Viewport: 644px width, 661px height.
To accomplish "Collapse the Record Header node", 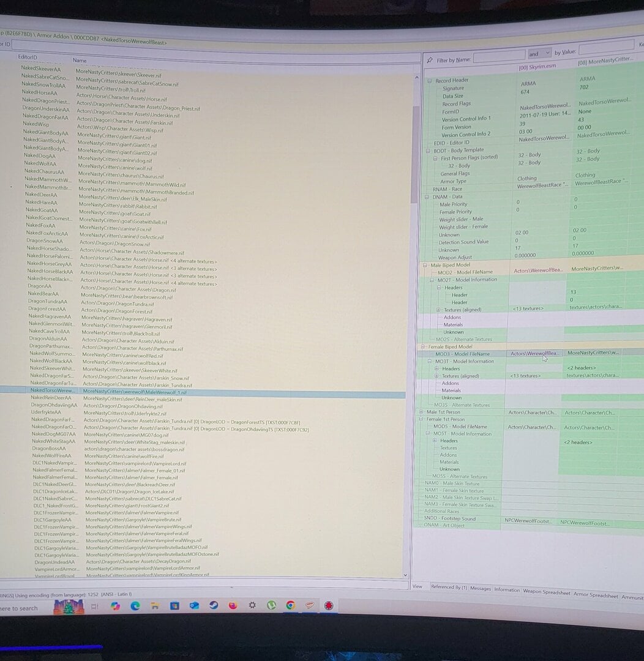I will click(x=430, y=81).
